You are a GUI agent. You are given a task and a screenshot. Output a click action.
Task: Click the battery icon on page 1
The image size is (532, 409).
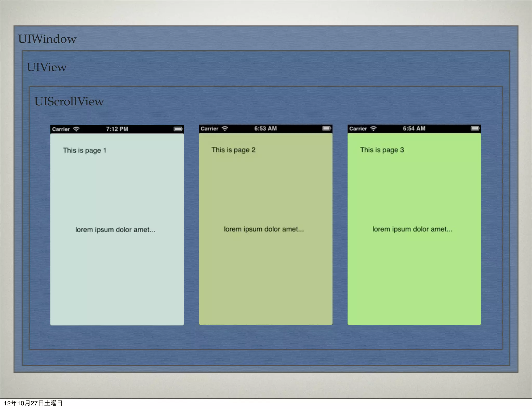coord(178,129)
